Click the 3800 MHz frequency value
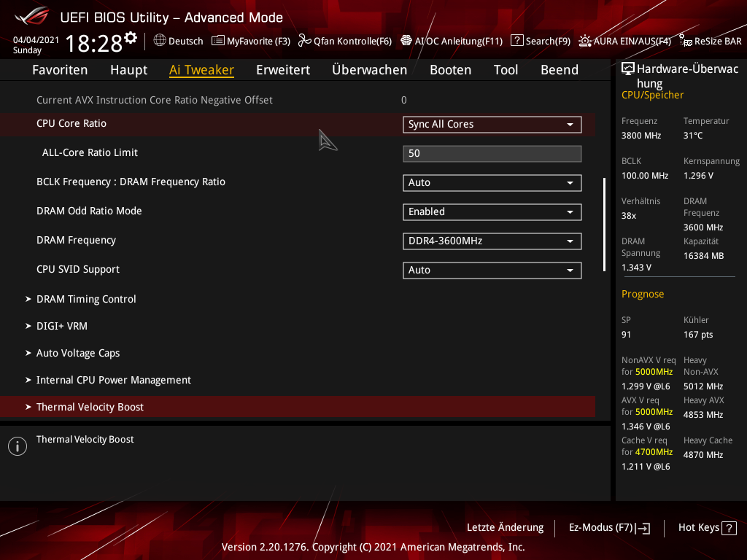 640,136
